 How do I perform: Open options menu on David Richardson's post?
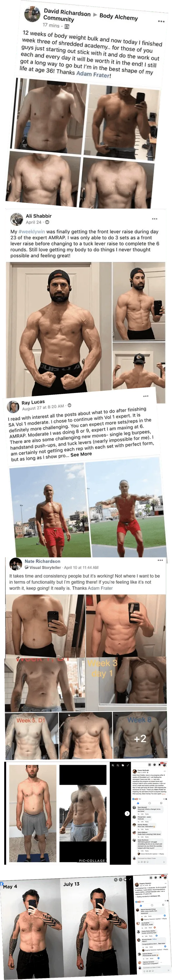pyautogui.click(x=161, y=21)
